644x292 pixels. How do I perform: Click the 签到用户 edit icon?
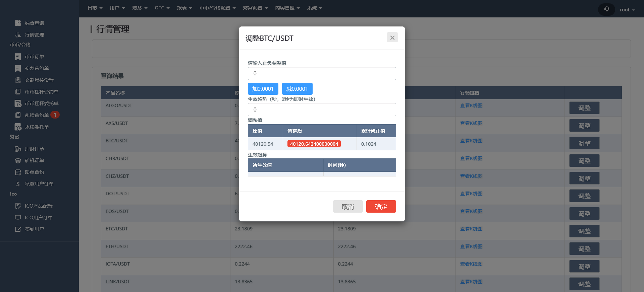pos(18,229)
